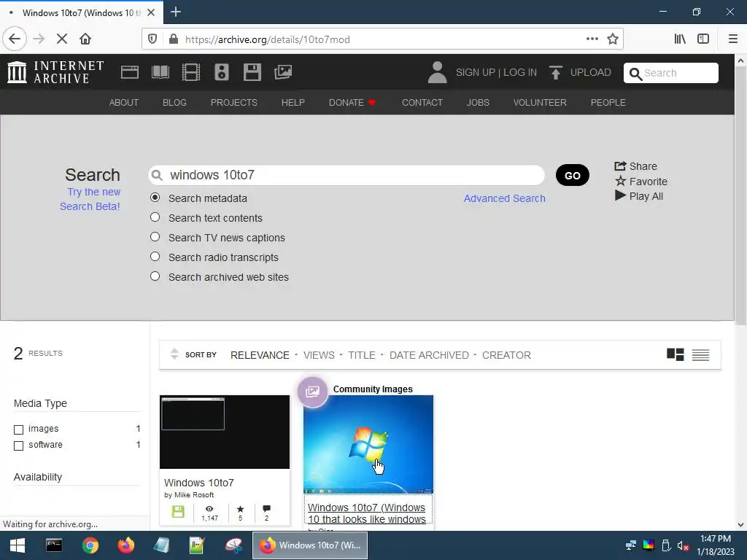Open a new browser tab
Viewport: 747px width, 560px height.
coord(176,12)
